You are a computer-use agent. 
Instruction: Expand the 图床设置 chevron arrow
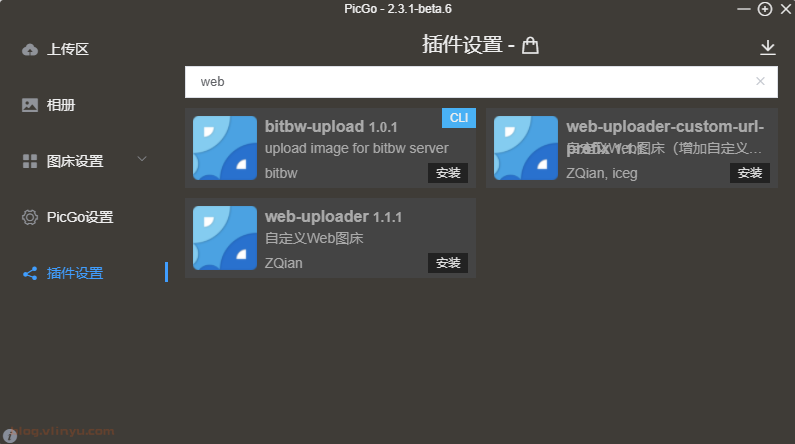(x=142, y=160)
